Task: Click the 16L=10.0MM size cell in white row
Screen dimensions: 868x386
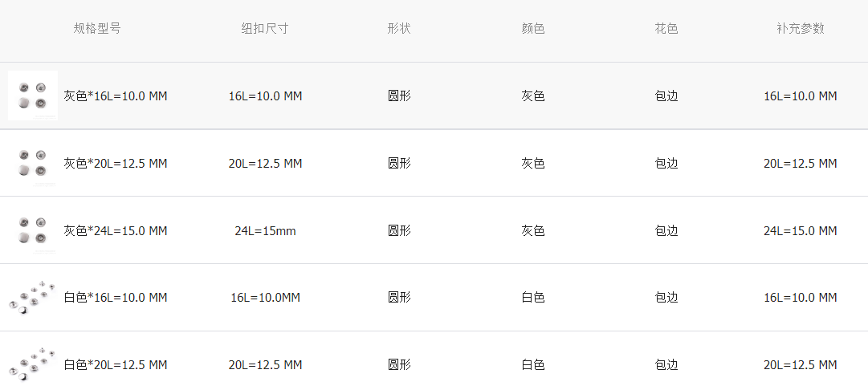Action: [265, 298]
